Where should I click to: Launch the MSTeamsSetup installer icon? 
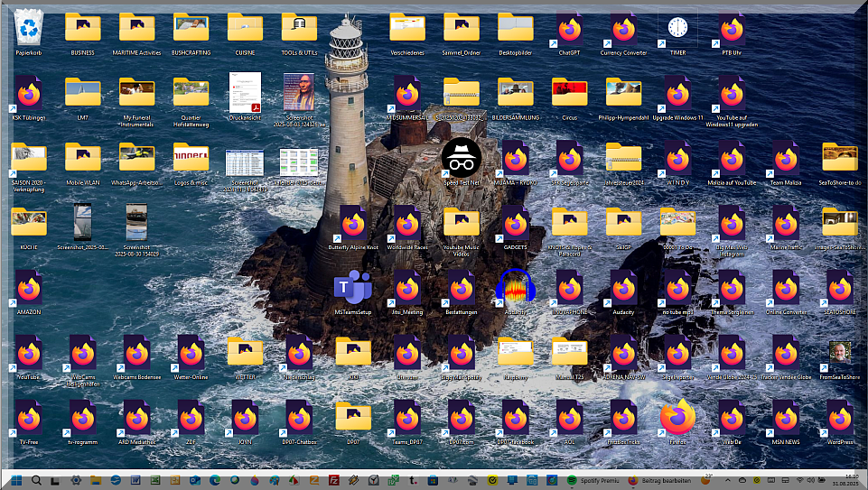point(353,288)
